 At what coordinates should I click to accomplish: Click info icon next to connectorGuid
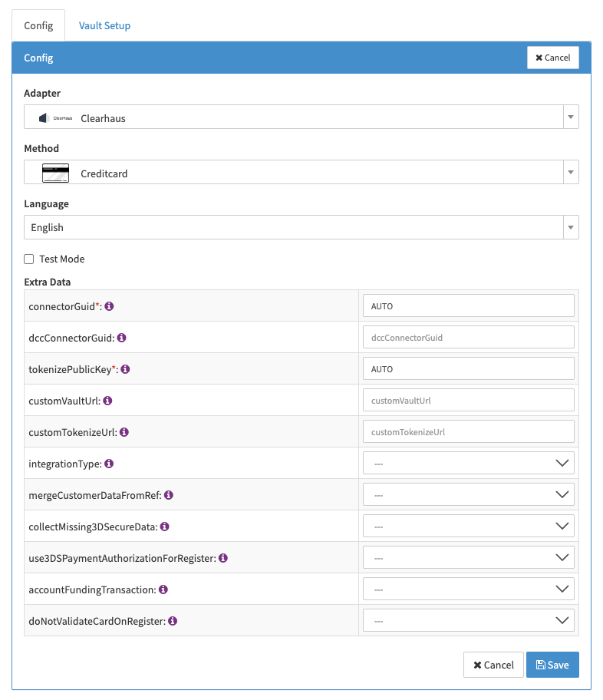tap(109, 306)
